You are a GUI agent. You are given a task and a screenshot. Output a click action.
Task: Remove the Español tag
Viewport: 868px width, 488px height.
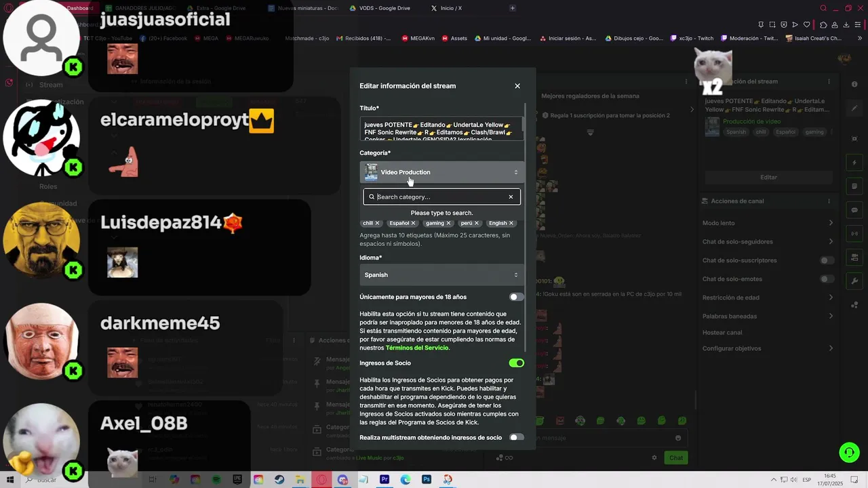pos(413,223)
